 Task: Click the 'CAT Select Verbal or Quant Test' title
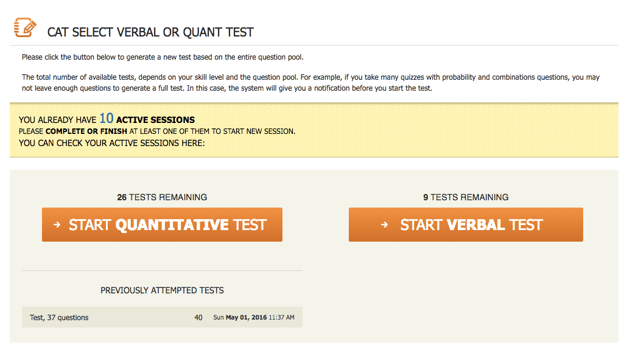tap(150, 32)
